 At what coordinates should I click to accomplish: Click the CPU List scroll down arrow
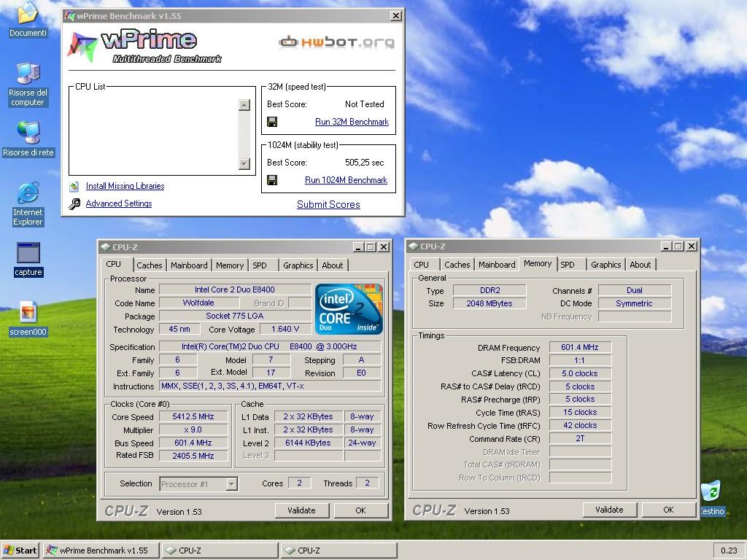[x=244, y=164]
